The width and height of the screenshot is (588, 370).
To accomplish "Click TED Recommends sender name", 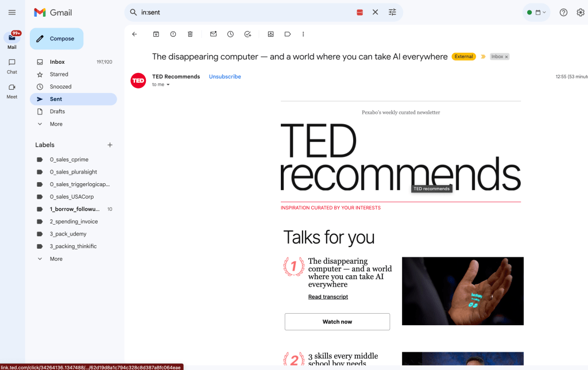I will (x=176, y=76).
